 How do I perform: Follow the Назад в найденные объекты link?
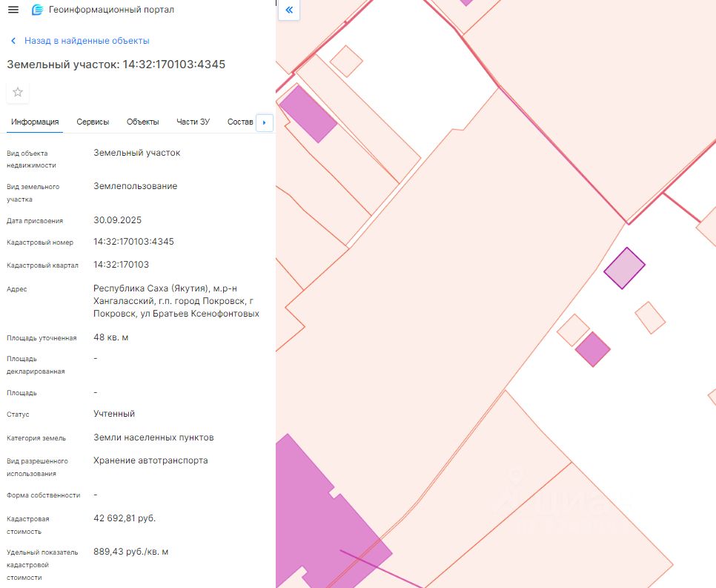tap(87, 41)
